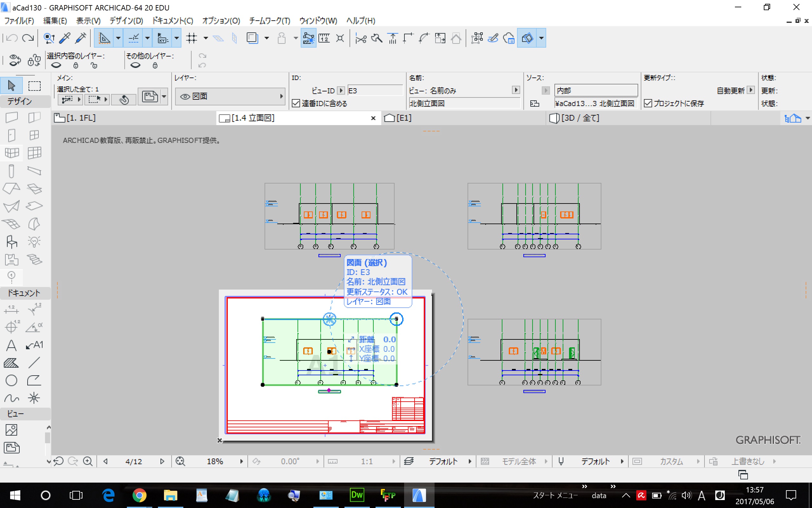Open the チームワーク(T) menu
The height and width of the screenshot is (508, 812).
269,21
